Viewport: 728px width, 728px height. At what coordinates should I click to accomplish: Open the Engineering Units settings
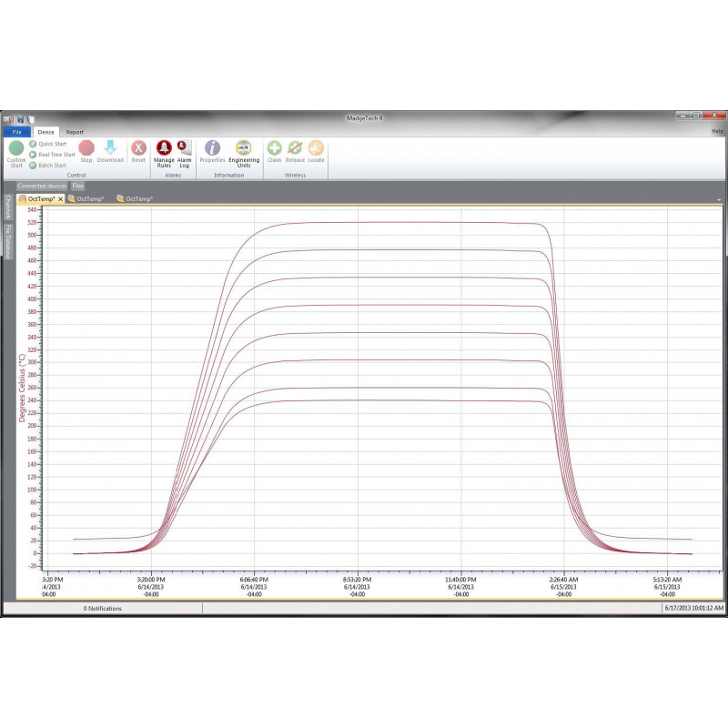tap(244, 152)
